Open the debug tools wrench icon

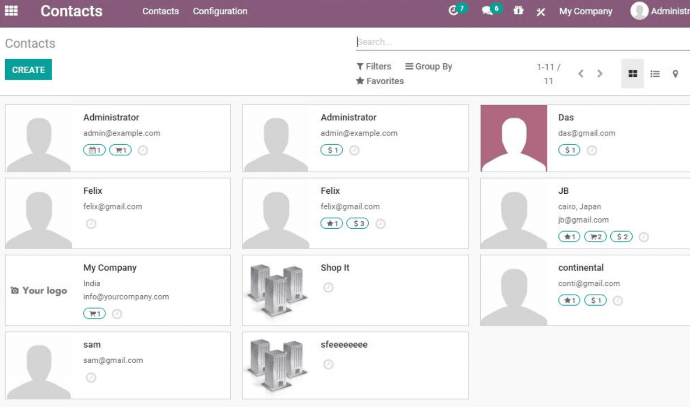541,11
